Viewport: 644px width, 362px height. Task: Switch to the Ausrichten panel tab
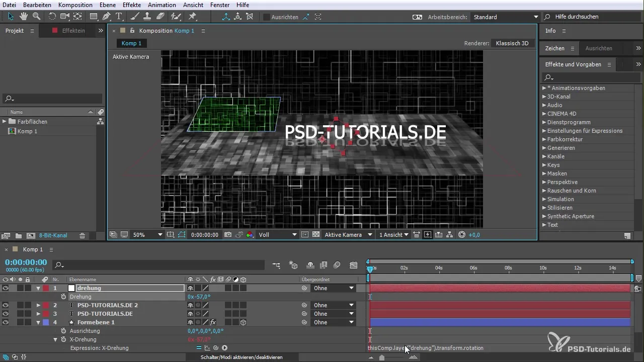599,48
